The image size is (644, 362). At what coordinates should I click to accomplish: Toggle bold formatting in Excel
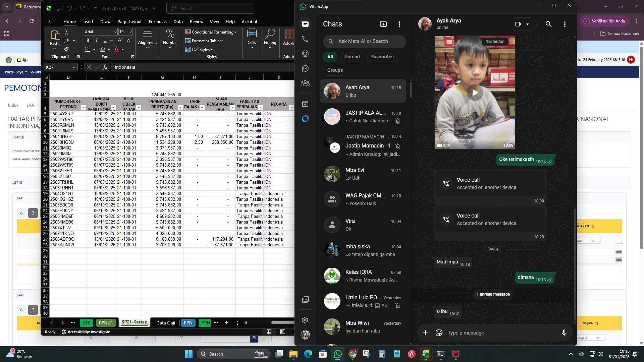click(88, 40)
